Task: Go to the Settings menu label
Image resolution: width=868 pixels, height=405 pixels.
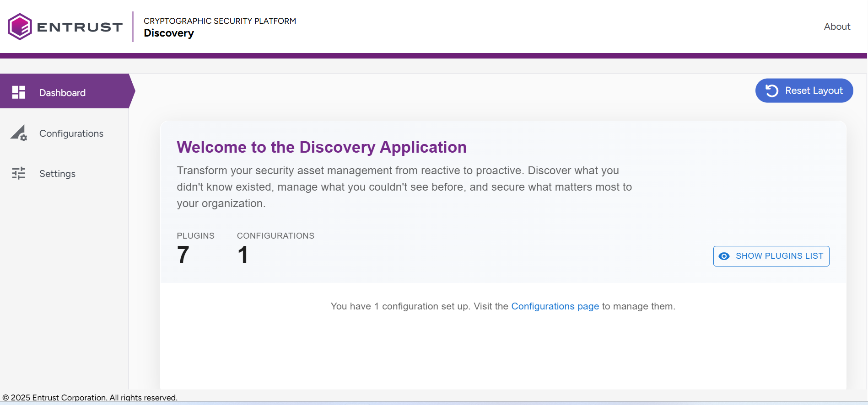Action: 57,174
